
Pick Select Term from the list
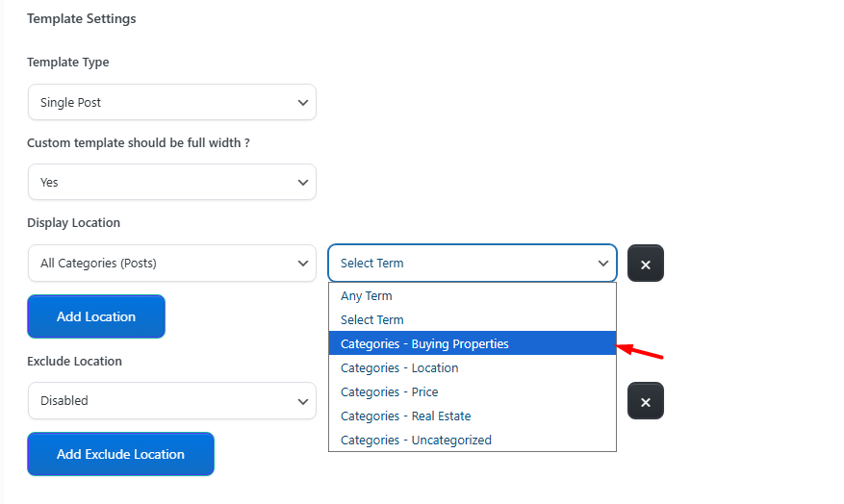(x=372, y=320)
